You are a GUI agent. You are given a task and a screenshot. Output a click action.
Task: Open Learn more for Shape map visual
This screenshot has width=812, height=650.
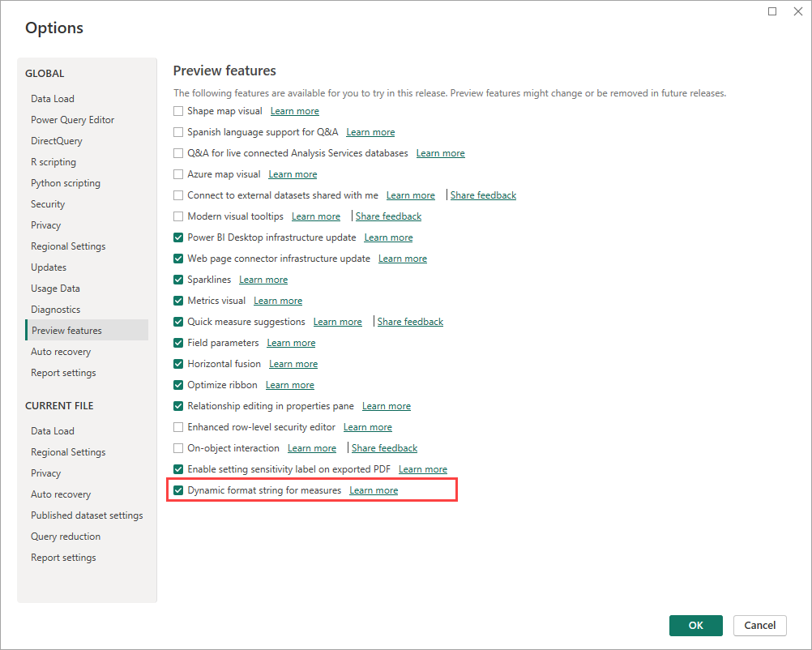tap(295, 111)
